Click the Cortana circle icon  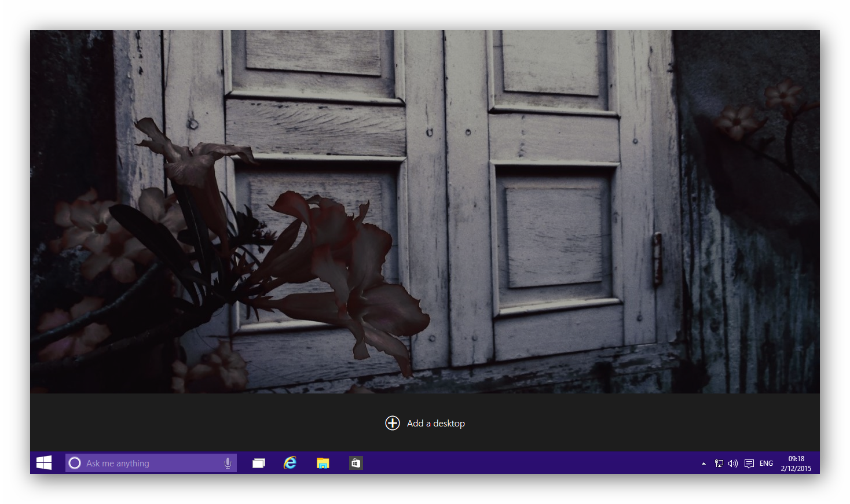click(x=75, y=463)
